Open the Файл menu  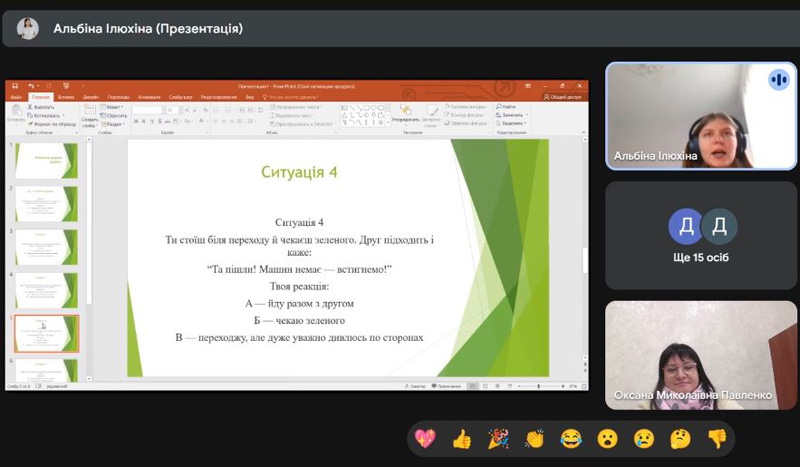15,97
